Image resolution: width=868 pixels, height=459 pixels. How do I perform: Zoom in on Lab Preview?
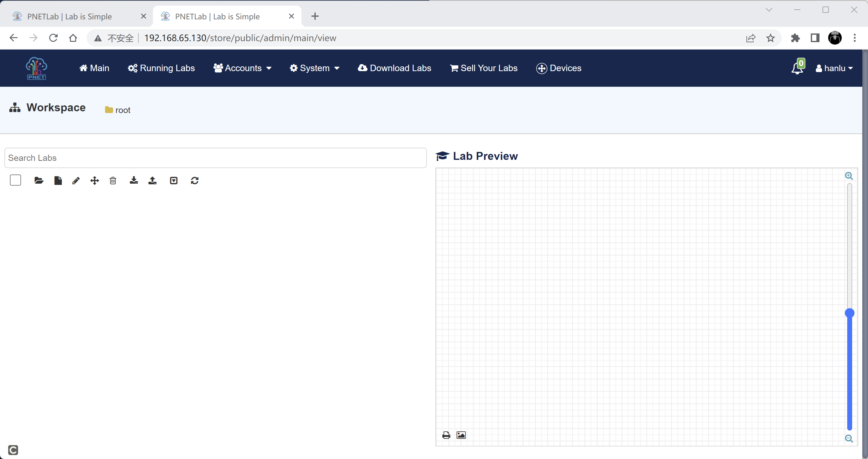849,176
